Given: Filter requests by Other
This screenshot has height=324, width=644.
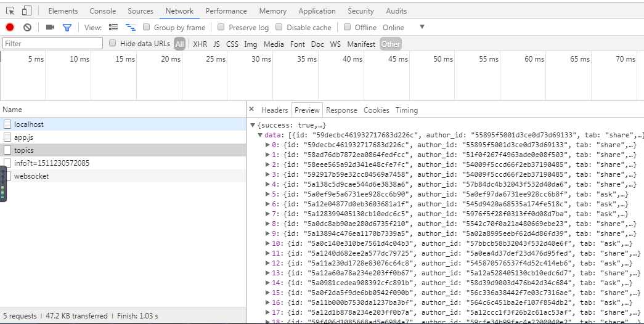Looking at the screenshot, I should pos(390,44).
